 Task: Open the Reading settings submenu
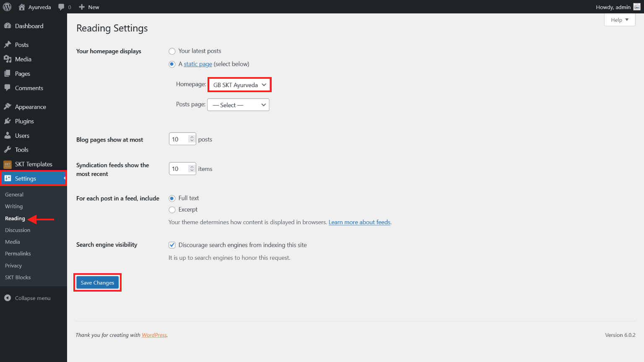point(15,218)
